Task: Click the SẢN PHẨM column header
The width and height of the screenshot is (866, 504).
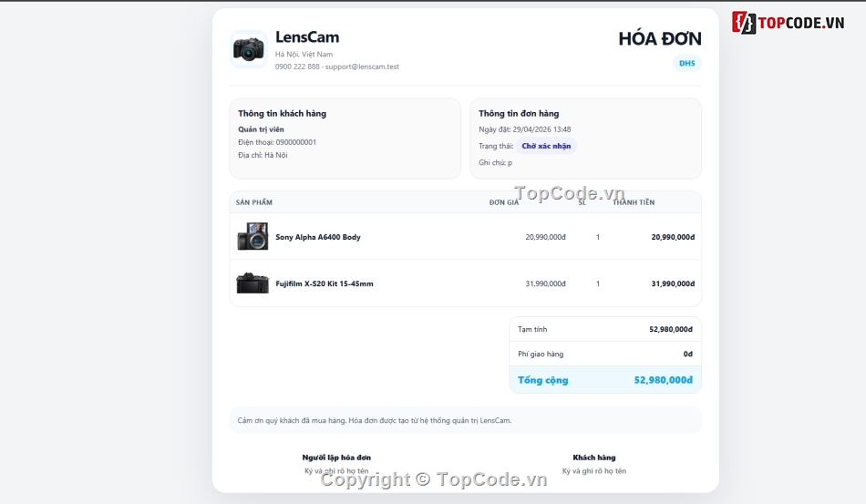Action: point(254,202)
